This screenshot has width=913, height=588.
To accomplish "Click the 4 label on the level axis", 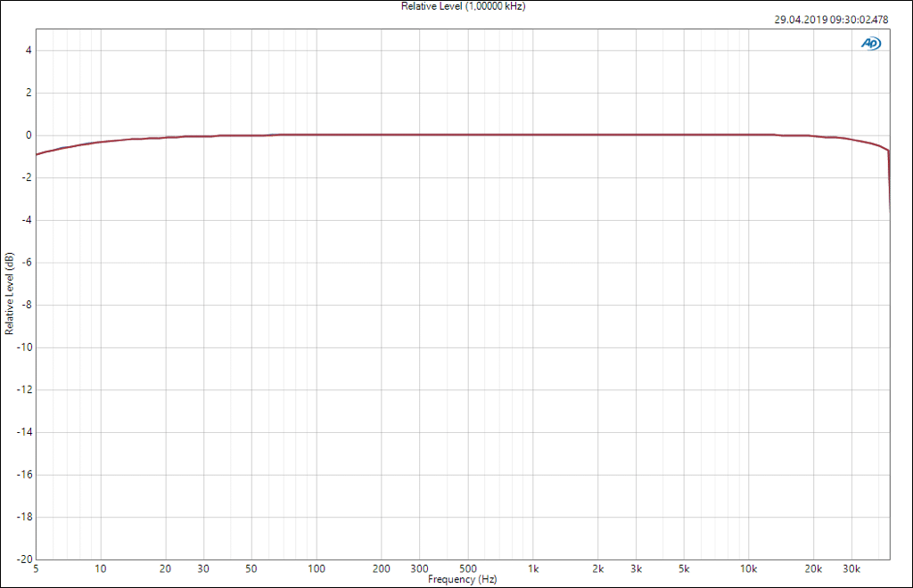I will [29, 51].
